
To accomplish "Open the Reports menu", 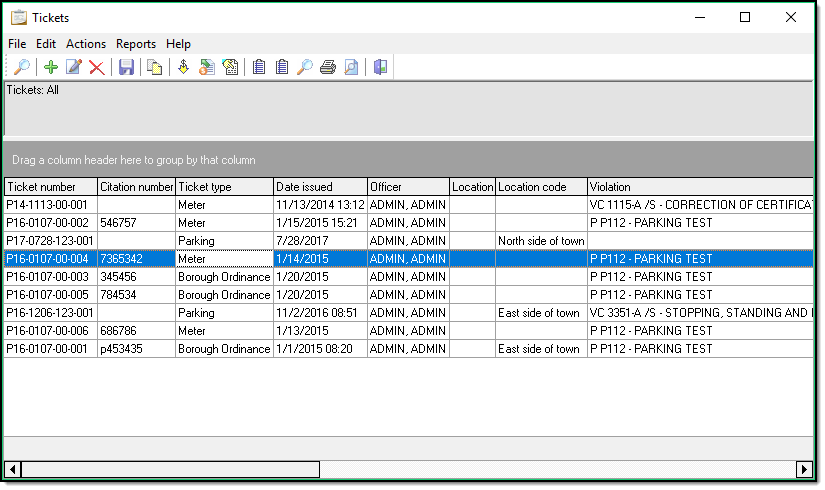I will tap(136, 44).
